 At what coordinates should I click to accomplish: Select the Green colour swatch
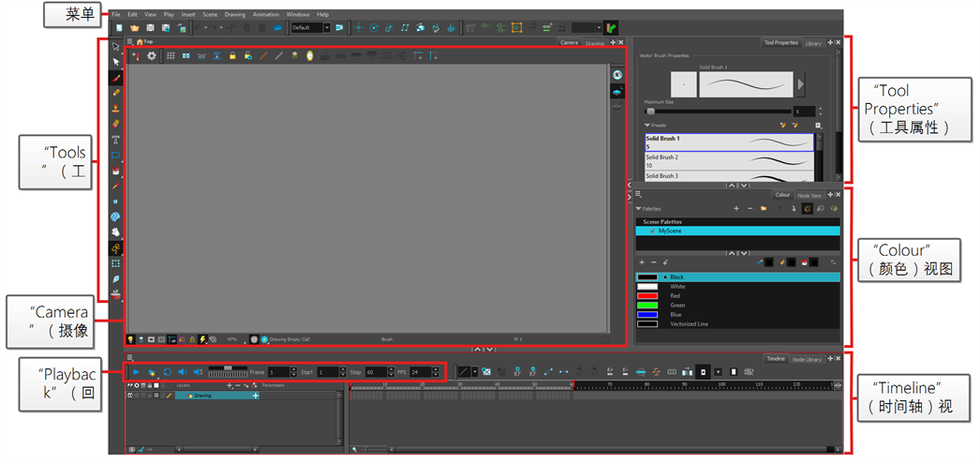point(646,306)
